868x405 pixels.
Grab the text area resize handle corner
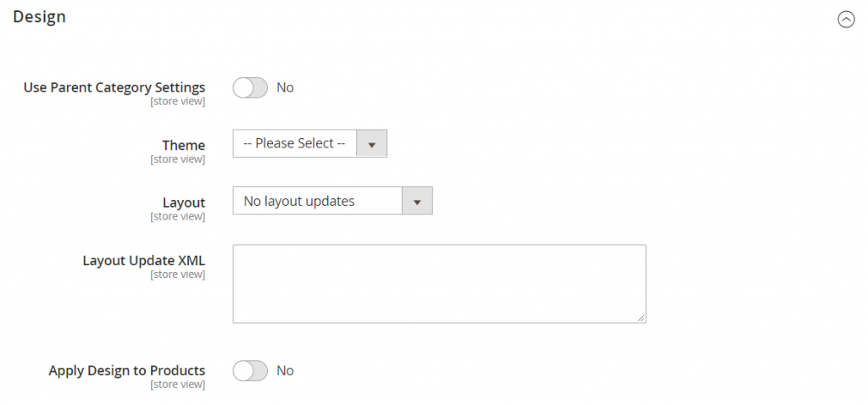(641, 318)
